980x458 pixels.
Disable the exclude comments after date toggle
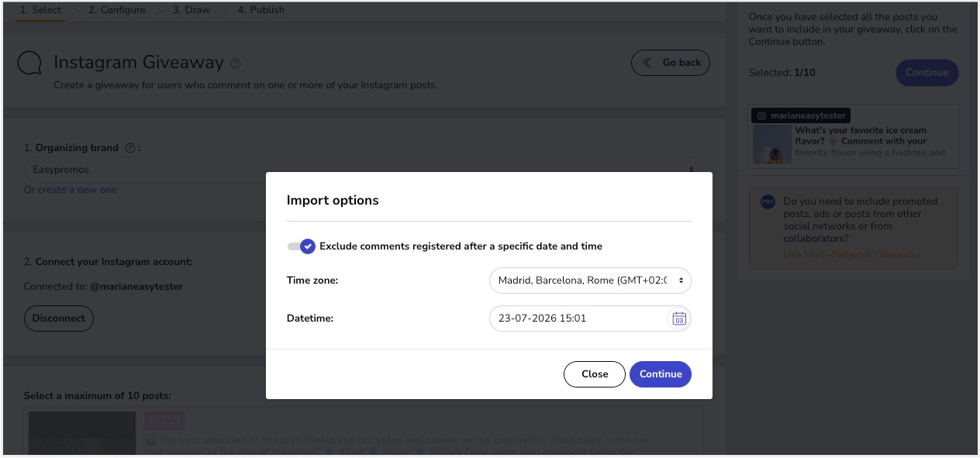(x=301, y=246)
